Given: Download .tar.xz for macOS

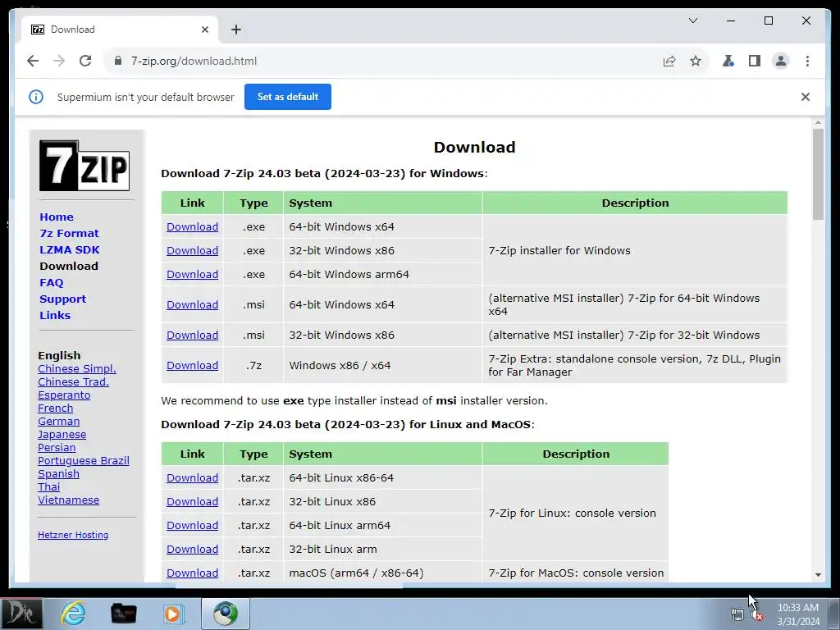Looking at the screenshot, I should [192, 573].
